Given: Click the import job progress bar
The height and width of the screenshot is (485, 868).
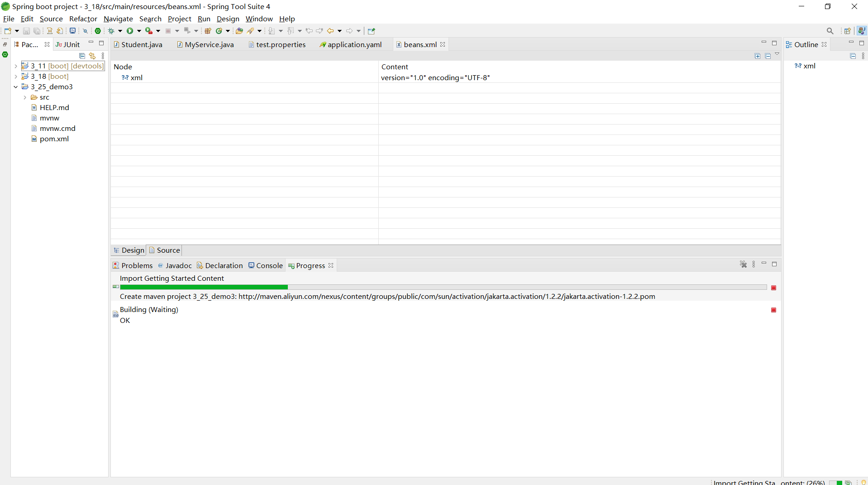Looking at the screenshot, I should [x=444, y=287].
